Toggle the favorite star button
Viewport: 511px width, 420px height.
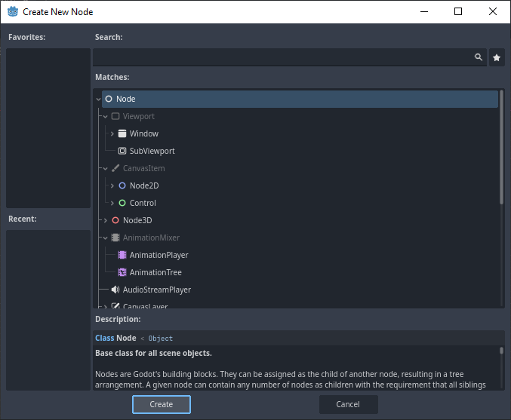tap(497, 57)
